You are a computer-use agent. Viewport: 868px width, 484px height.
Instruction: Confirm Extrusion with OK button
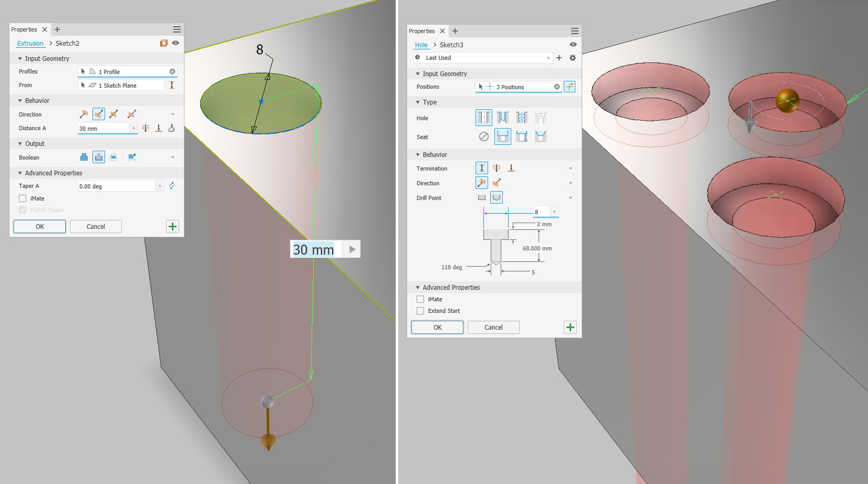pyautogui.click(x=40, y=226)
